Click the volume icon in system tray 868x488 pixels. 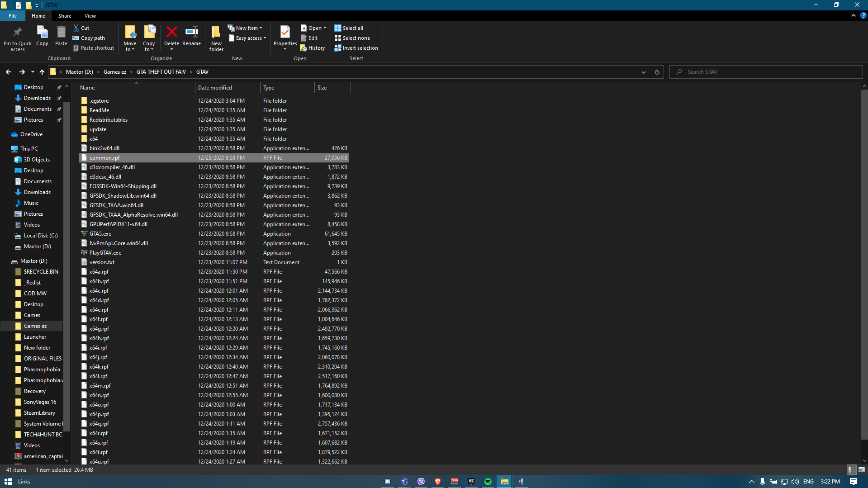coord(795,482)
